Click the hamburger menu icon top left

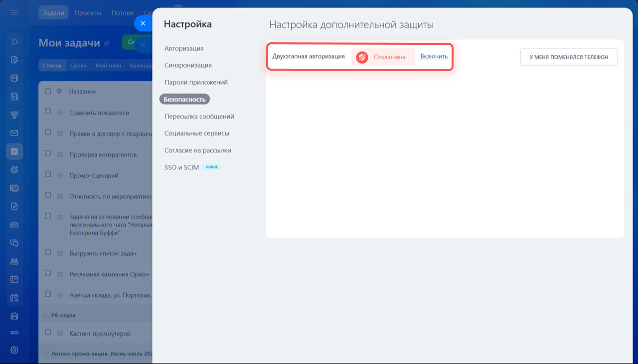13,13
